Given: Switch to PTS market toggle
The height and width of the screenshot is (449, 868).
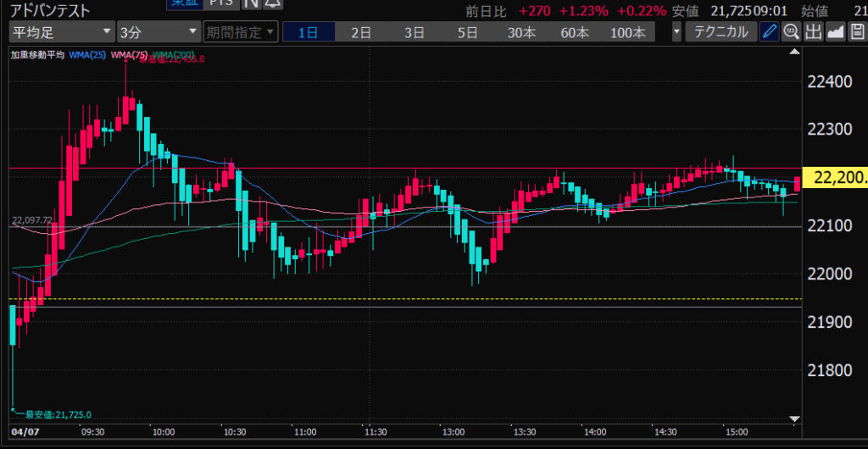Looking at the screenshot, I should (x=222, y=4).
